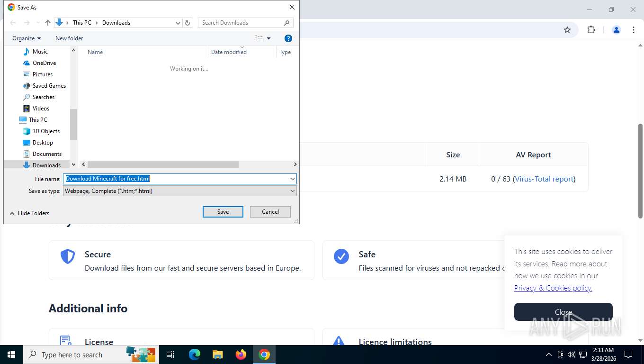Cancel the Save As dialog
The width and height of the screenshot is (644, 364).
[x=270, y=212]
